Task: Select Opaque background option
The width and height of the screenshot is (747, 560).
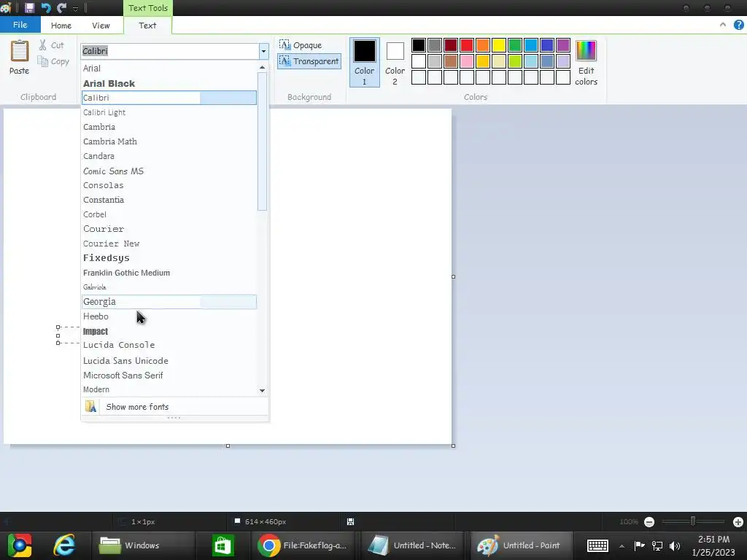Action: point(301,45)
